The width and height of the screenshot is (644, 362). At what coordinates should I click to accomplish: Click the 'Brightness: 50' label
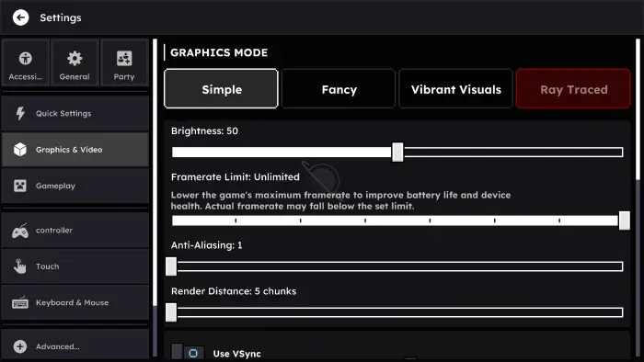click(x=204, y=130)
